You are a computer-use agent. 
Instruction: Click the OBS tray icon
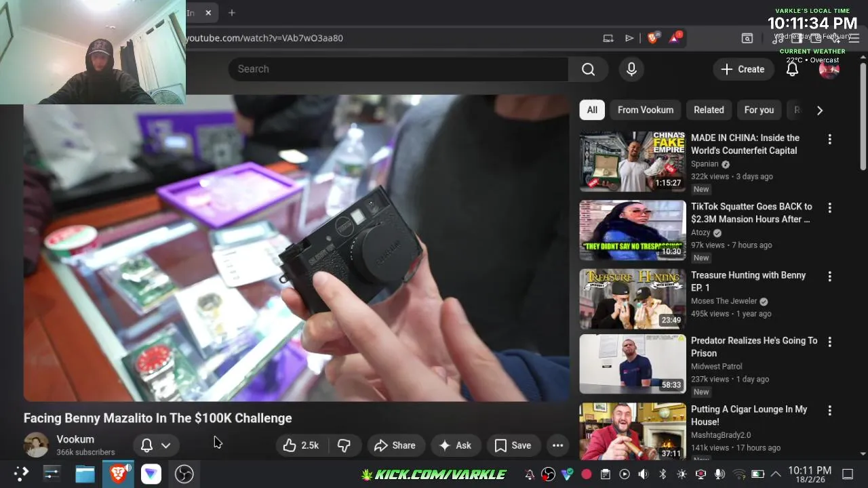coord(549,474)
